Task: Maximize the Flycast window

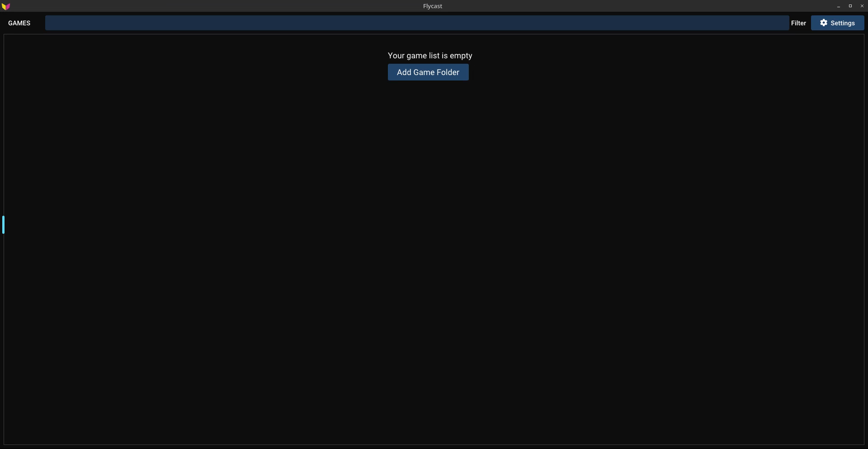Action: pyautogui.click(x=850, y=6)
